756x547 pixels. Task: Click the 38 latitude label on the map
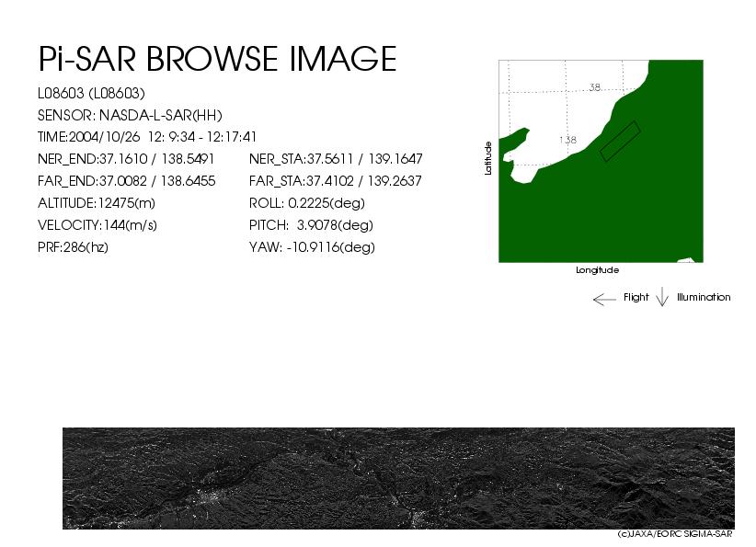(x=595, y=87)
